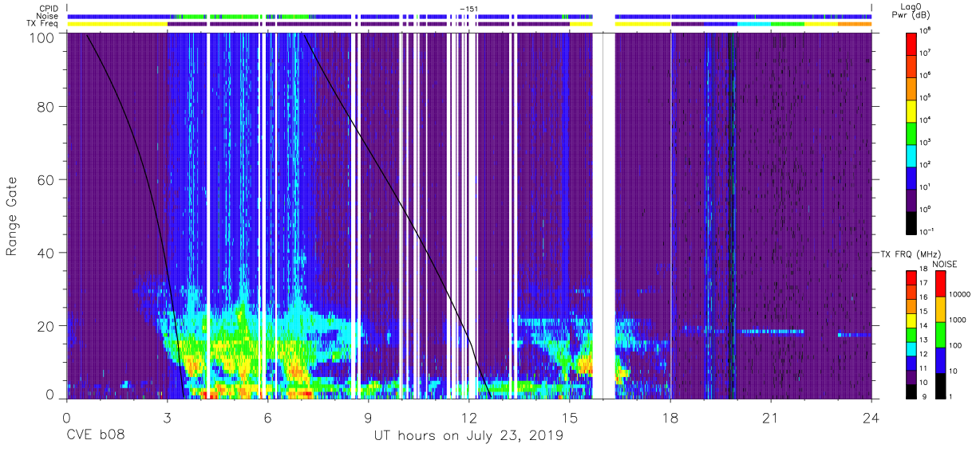Click the 'NOISE' colorbar title

(945, 264)
